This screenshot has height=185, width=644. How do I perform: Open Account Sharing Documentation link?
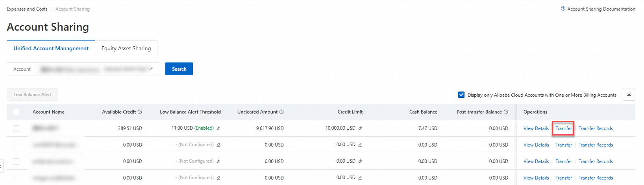tap(601, 9)
